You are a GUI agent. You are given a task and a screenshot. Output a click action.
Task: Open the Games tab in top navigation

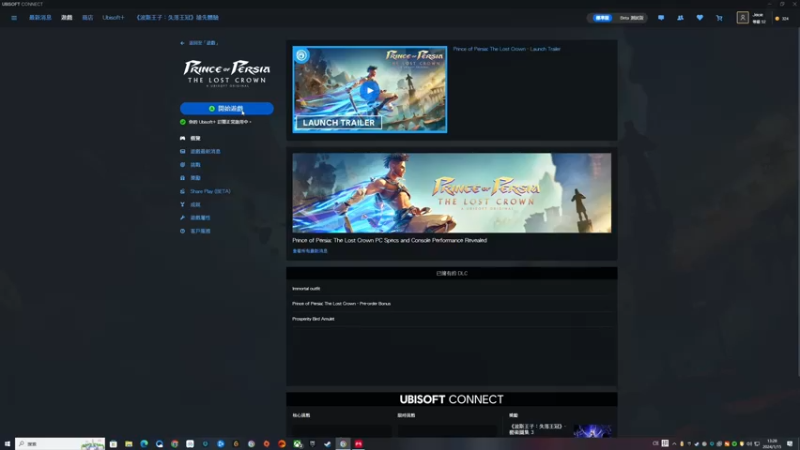pos(67,18)
